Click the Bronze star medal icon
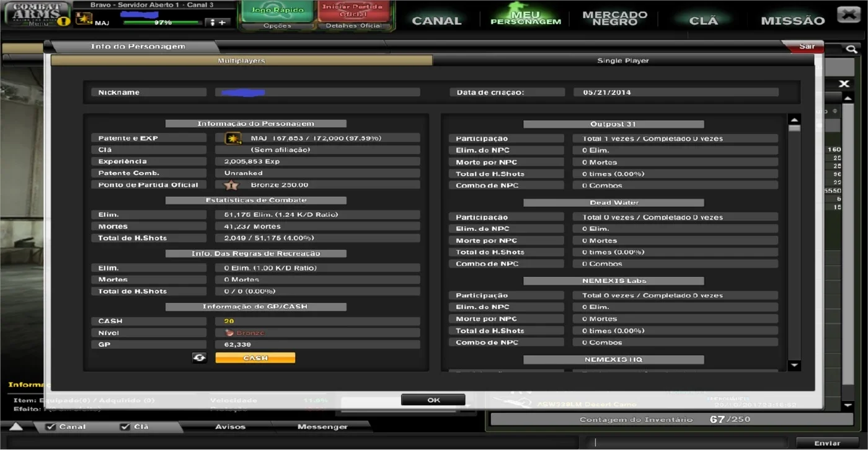The height and width of the screenshot is (450, 868). 231,185
